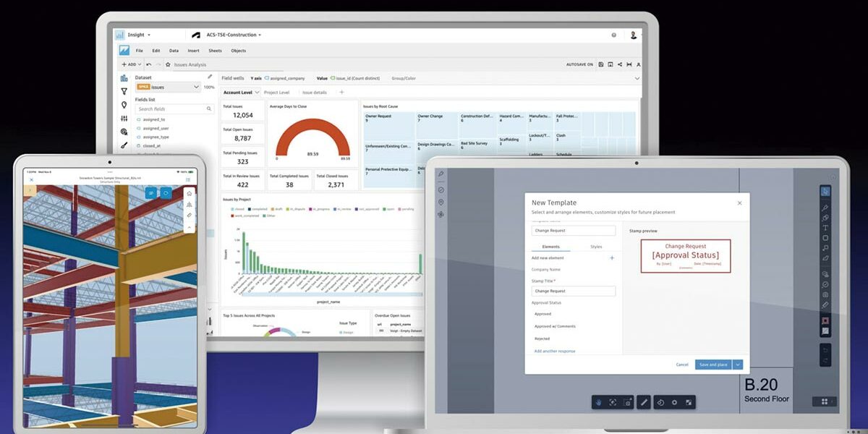Click the ADD button in dashboard toolbar

click(131, 64)
